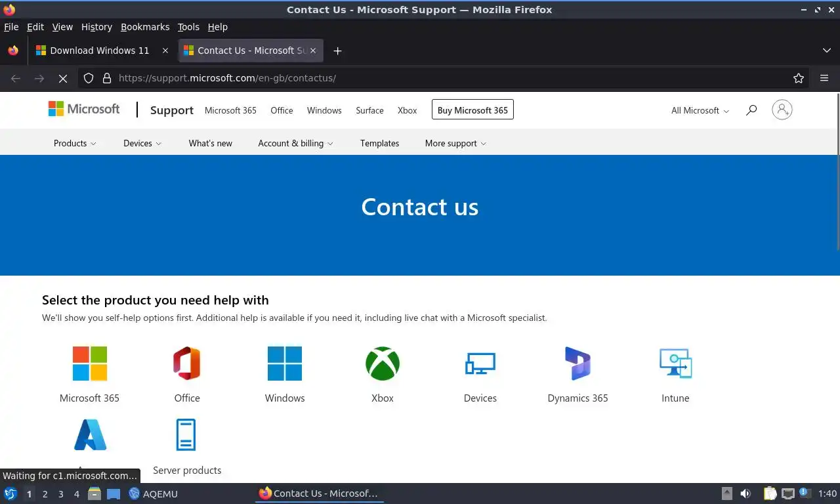Open the Tools menu
Image resolution: width=840 pixels, height=504 pixels.
188,27
